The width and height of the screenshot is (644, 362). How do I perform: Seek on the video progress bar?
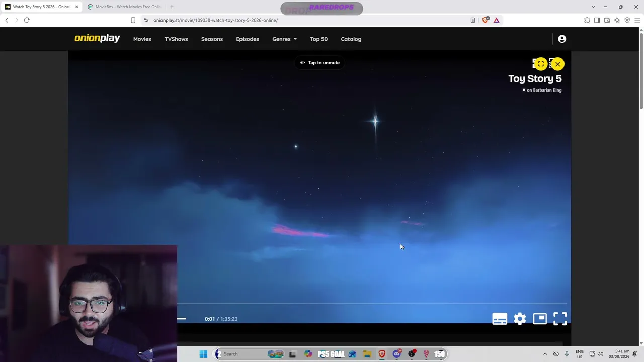(372, 304)
